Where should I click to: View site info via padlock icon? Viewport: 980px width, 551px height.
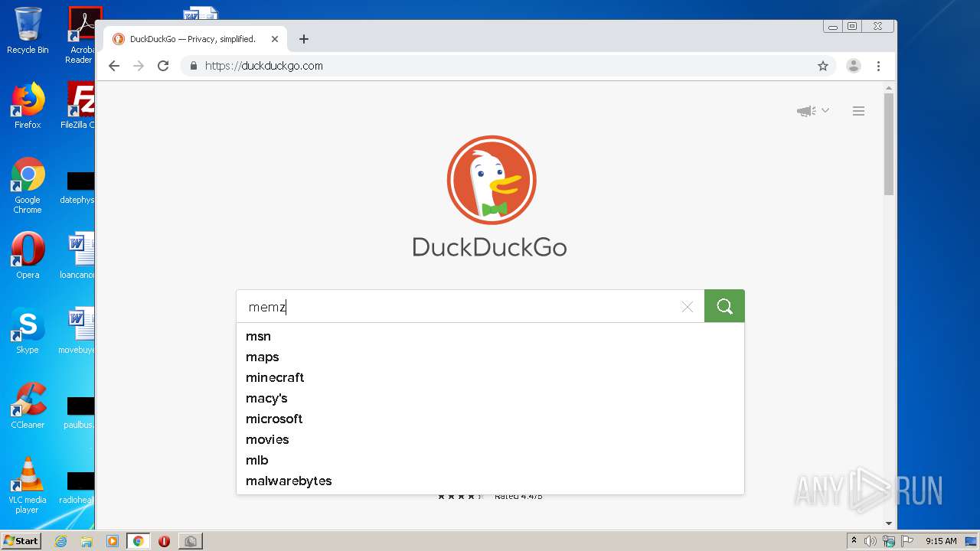click(x=194, y=66)
